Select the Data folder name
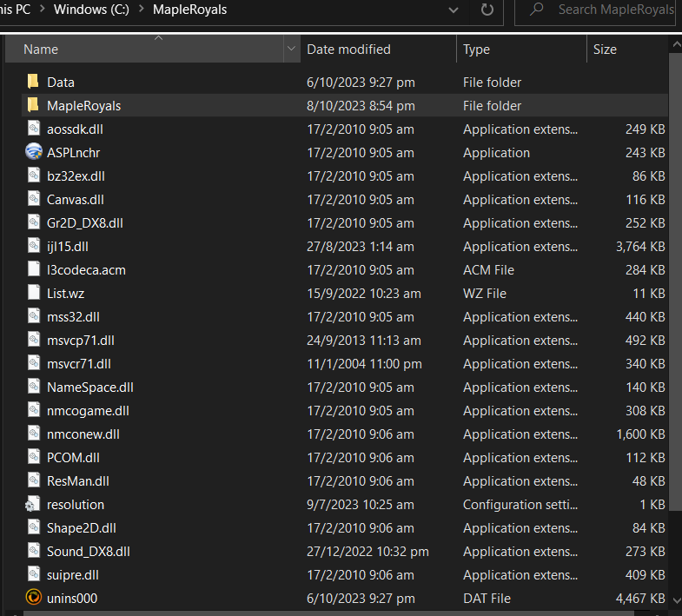 pyautogui.click(x=61, y=82)
